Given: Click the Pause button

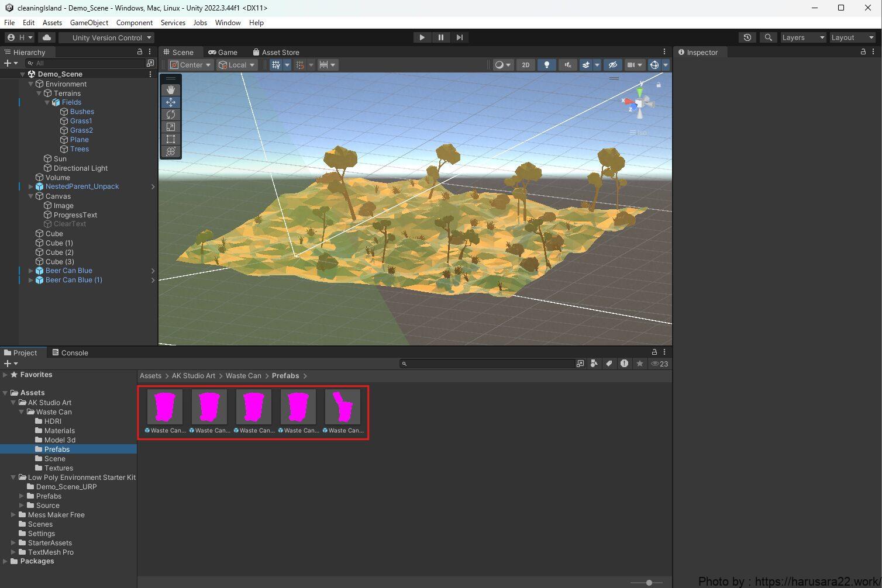Looking at the screenshot, I should coord(441,37).
